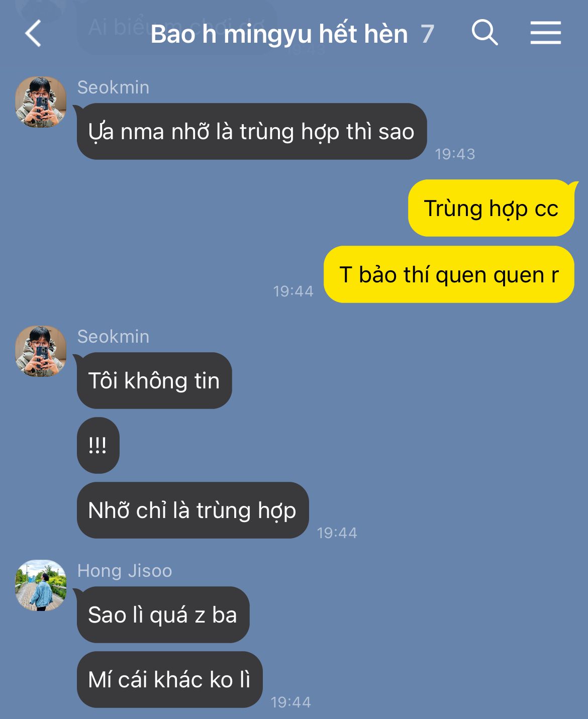Select message Ựa nma nhỡ là trùng hợp thì sao
This screenshot has width=588, height=719.
(x=252, y=132)
